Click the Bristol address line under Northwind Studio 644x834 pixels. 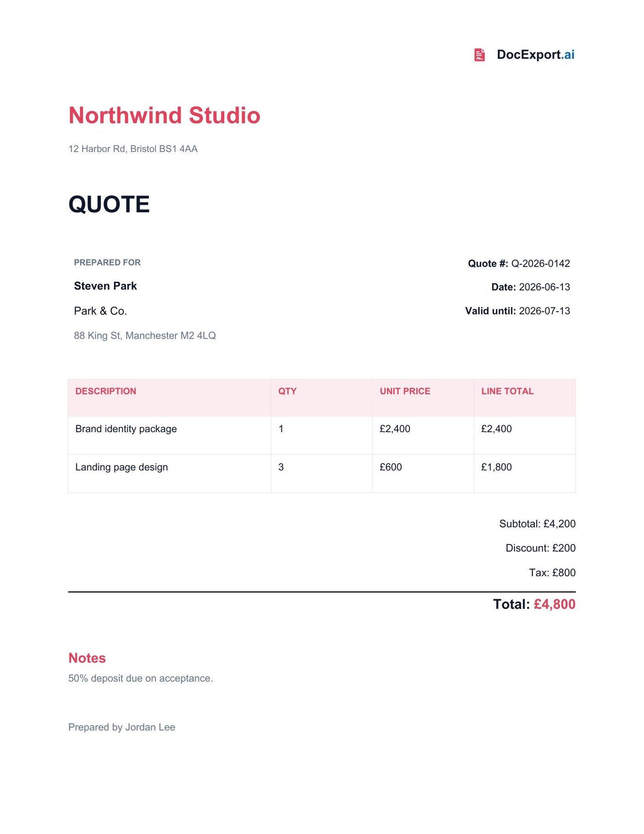[x=133, y=149]
